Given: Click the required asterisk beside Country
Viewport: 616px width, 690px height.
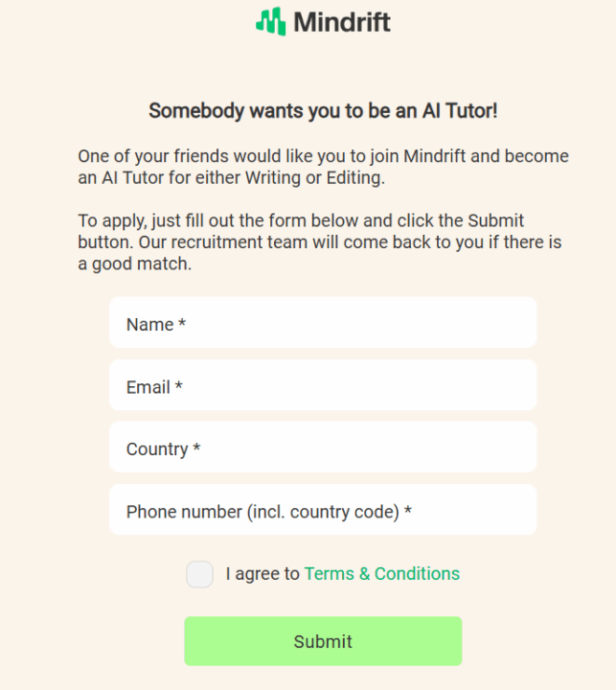Looking at the screenshot, I should pos(196,448).
